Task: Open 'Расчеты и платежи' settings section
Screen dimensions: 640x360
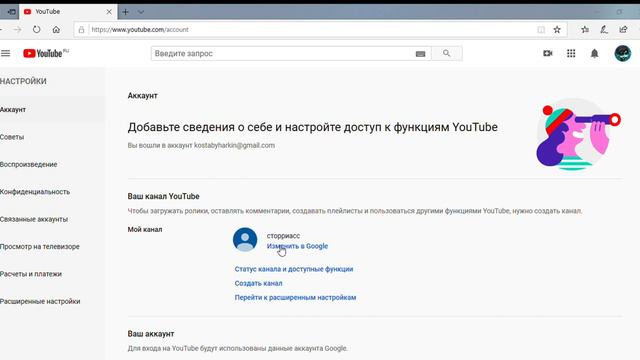Action: coord(31,274)
